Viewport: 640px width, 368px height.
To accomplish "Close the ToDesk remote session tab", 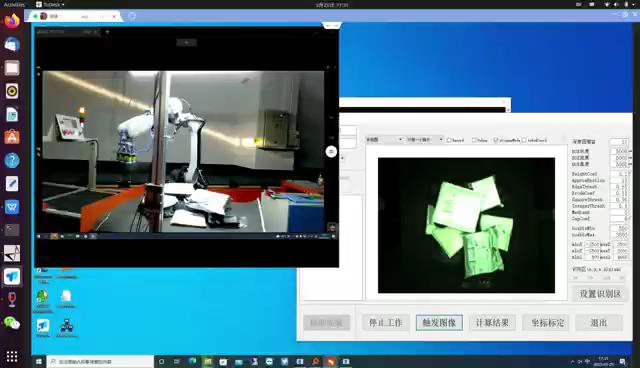I will click(114, 16).
